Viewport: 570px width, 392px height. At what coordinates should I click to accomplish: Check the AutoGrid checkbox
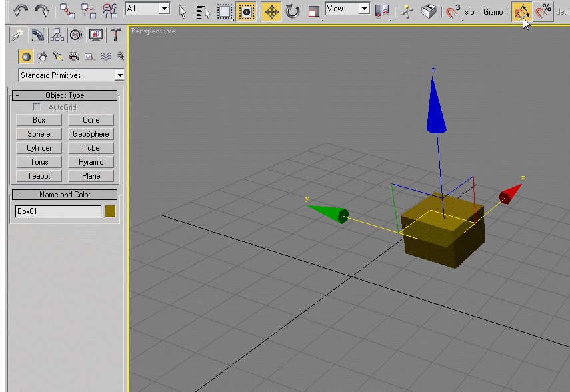coord(37,107)
